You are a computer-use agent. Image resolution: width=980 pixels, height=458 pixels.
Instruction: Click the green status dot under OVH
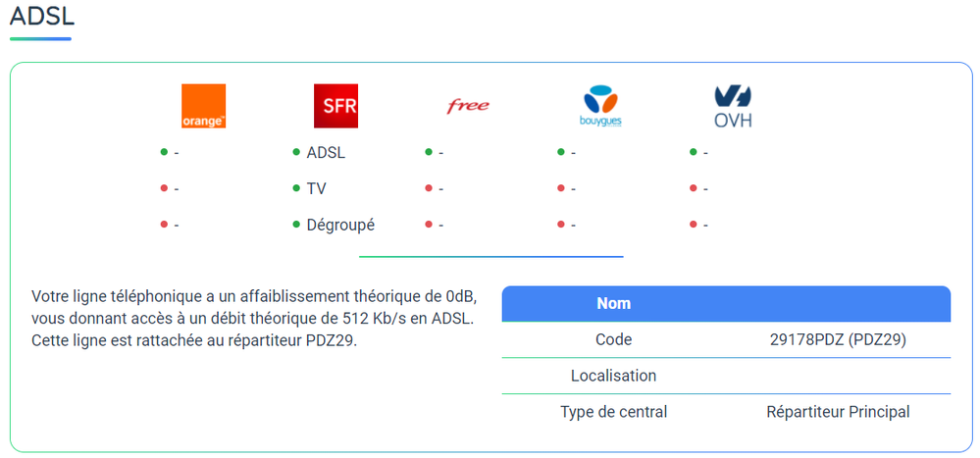[694, 152]
